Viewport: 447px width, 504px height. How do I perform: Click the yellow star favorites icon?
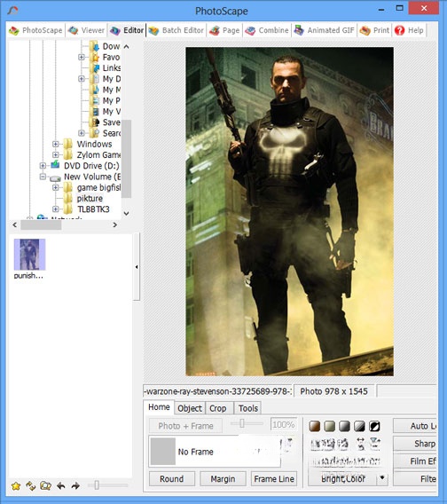(16, 485)
